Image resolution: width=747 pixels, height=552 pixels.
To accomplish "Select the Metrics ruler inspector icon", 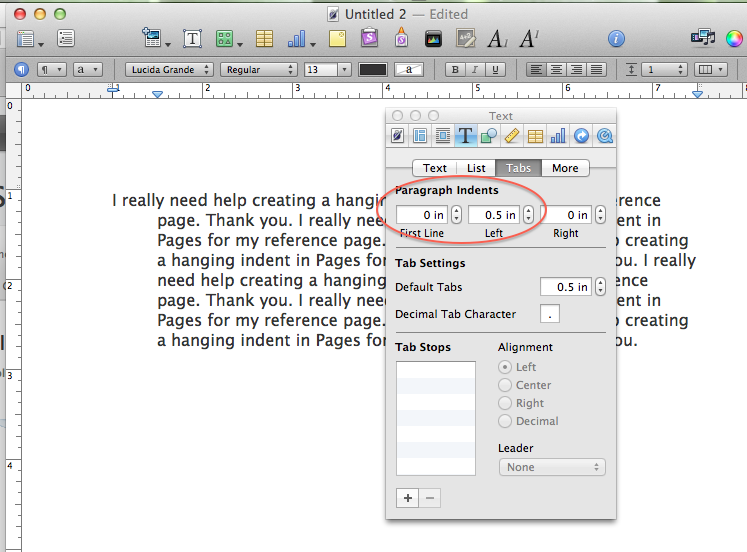I will point(511,136).
